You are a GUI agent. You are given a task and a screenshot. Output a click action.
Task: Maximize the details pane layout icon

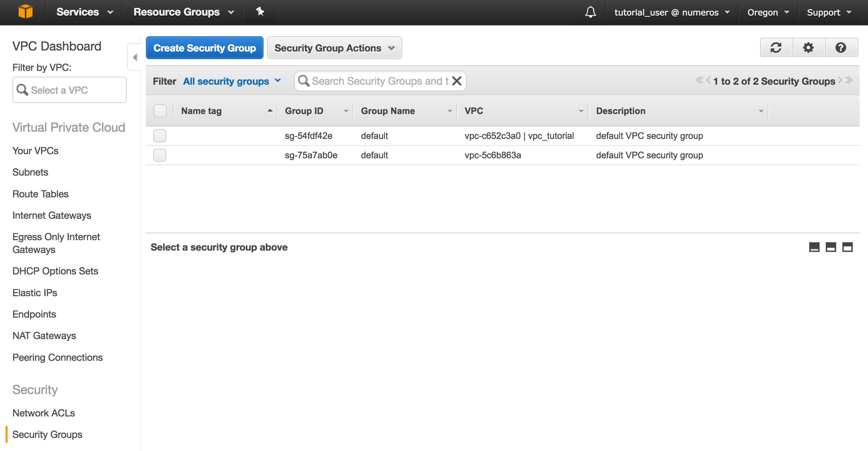point(847,247)
